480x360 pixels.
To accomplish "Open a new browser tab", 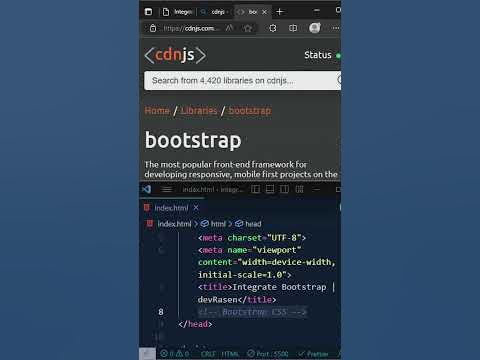I will [x=280, y=12].
